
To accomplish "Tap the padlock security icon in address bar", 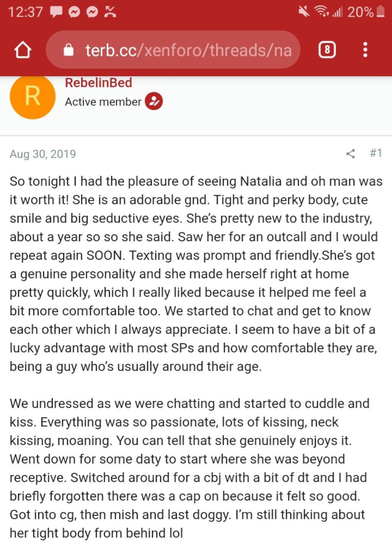I will point(68,50).
